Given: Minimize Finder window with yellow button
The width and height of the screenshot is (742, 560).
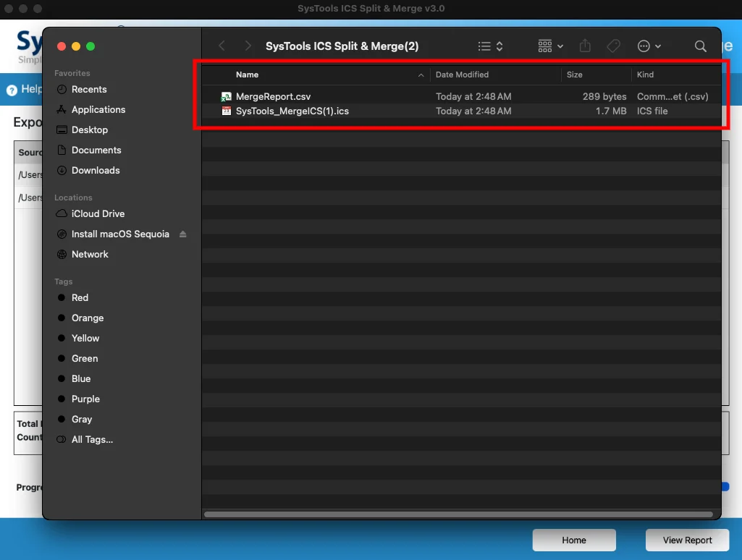Looking at the screenshot, I should click(x=76, y=46).
